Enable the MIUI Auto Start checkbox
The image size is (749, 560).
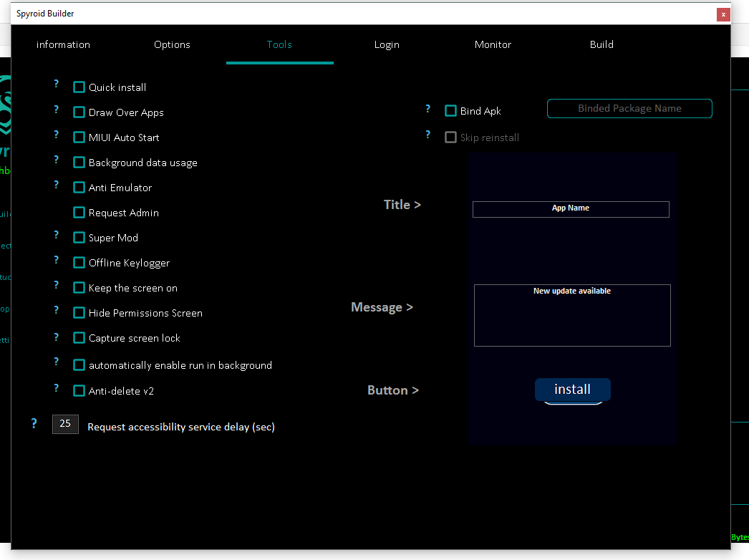[79, 137]
